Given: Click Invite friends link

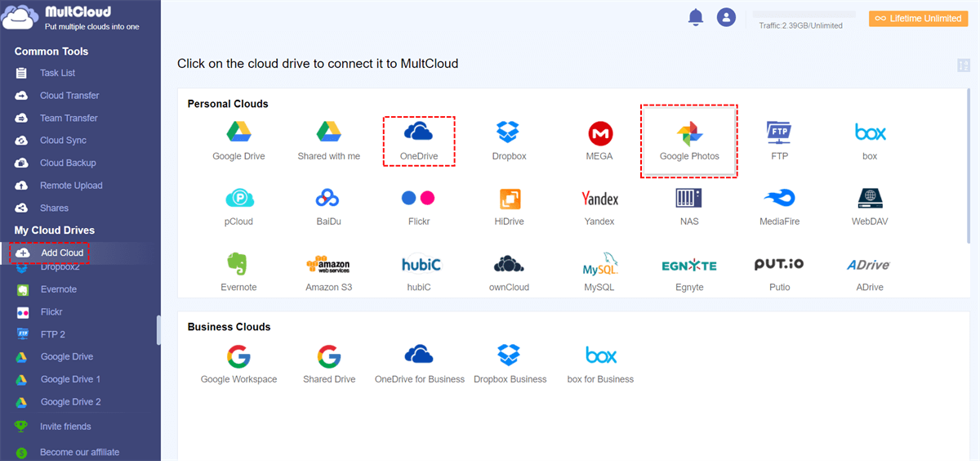Looking at the screenshot, I should (x=65, y=427).
